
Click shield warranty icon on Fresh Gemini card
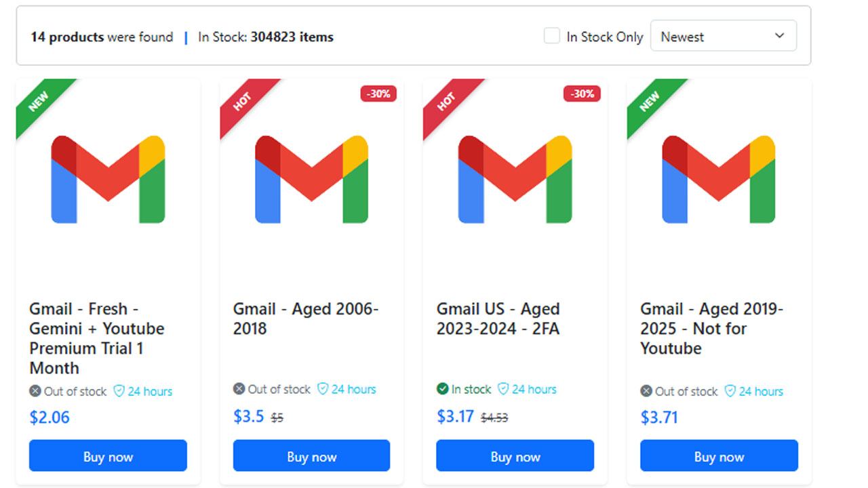(119, 391)
